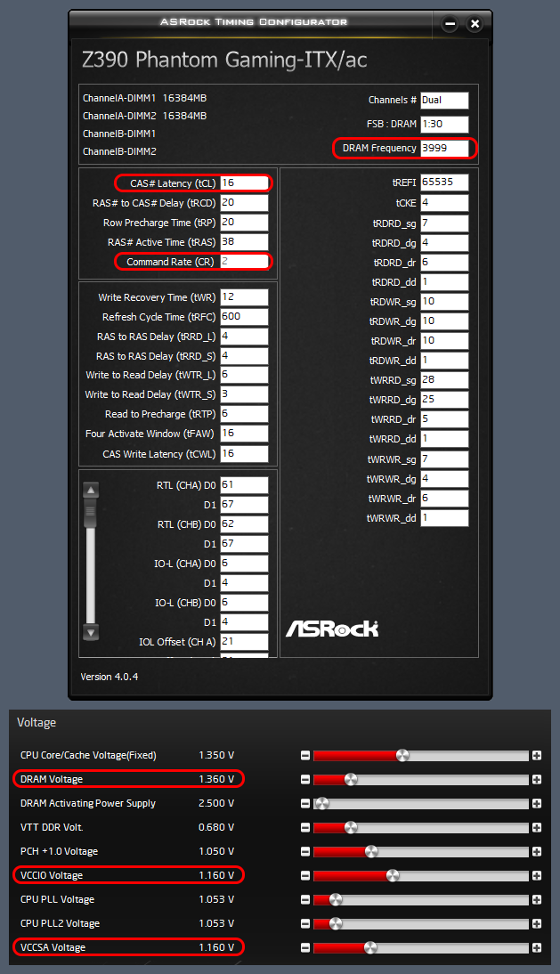The width and height of the screenshot is (560, 974).
Task: Click the tWTR_L value field
Action: [x=244, y=375]
